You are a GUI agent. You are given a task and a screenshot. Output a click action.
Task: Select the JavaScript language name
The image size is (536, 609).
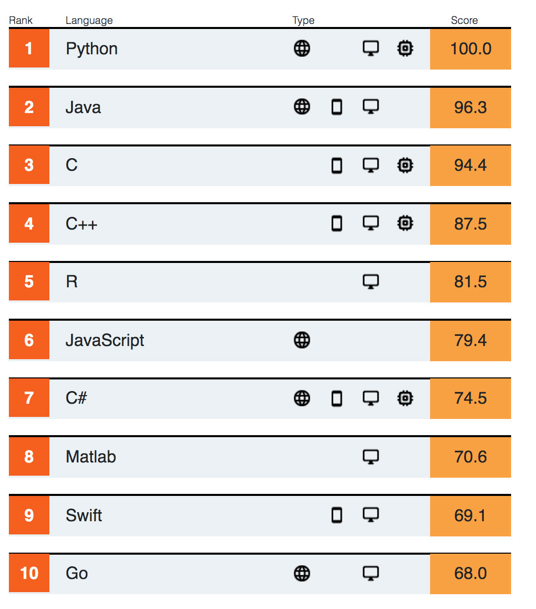point(105,341)
